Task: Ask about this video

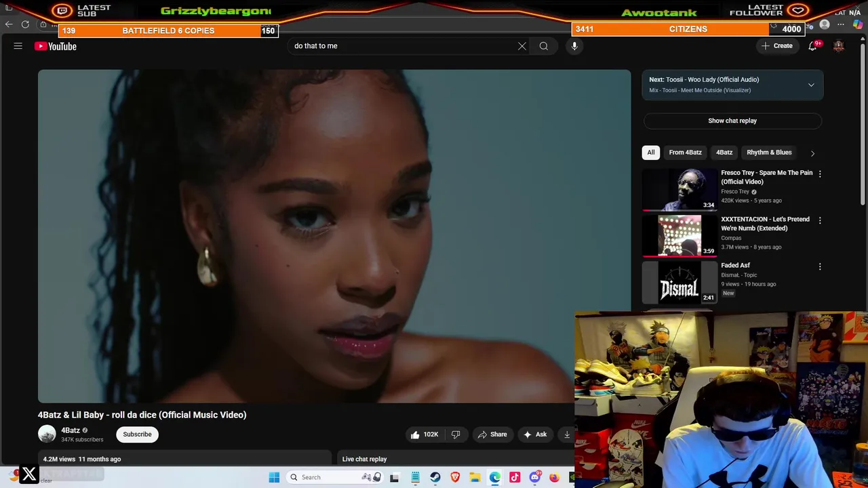Action: tap(534, 434)
